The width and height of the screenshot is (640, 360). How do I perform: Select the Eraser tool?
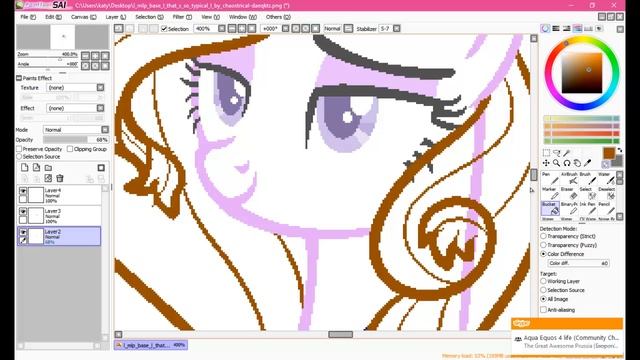569,193
